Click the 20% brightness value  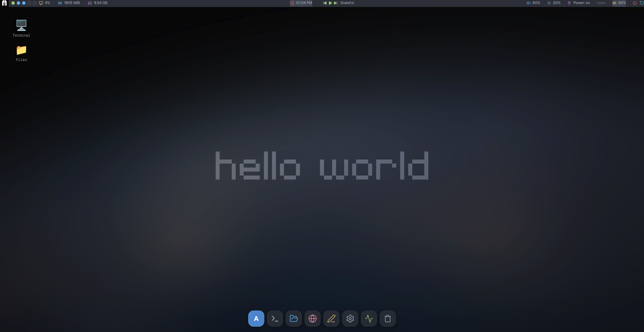tap(557, 3)
